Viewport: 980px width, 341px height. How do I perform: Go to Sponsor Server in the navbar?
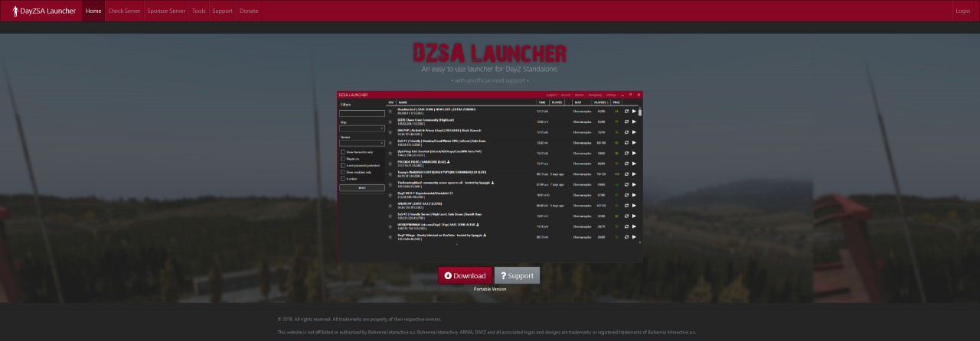[166, 11]
